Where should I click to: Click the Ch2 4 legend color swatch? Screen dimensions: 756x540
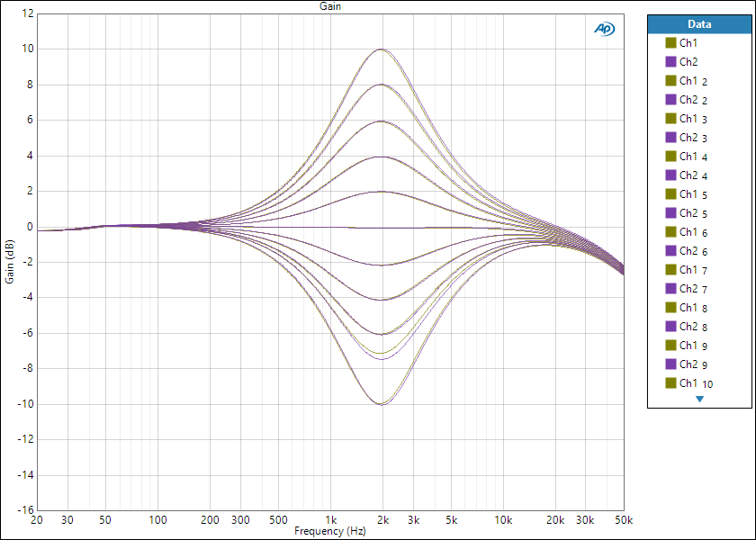(670, 175)
